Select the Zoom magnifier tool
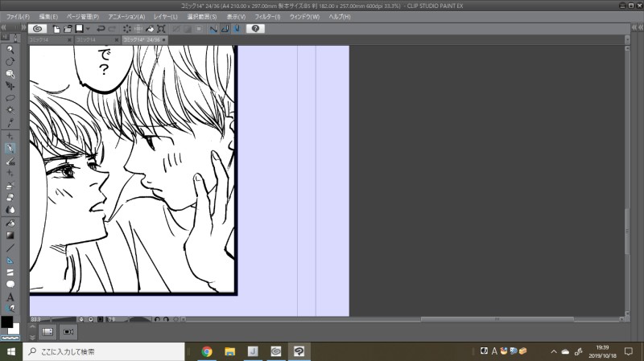644x361 pixels. tap(10, 50)
